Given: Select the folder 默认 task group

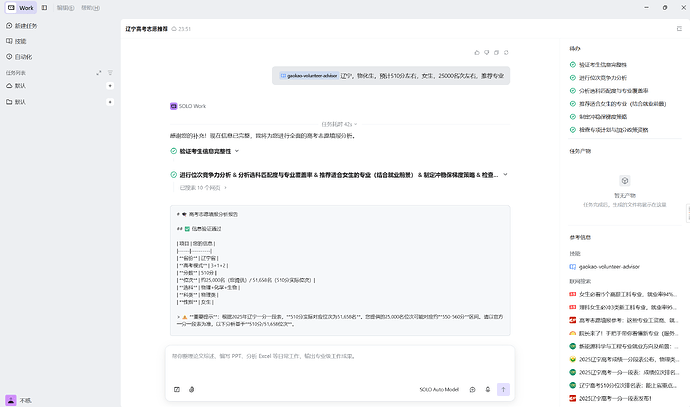Looking at the screenshot, I should tap(16, 102).
